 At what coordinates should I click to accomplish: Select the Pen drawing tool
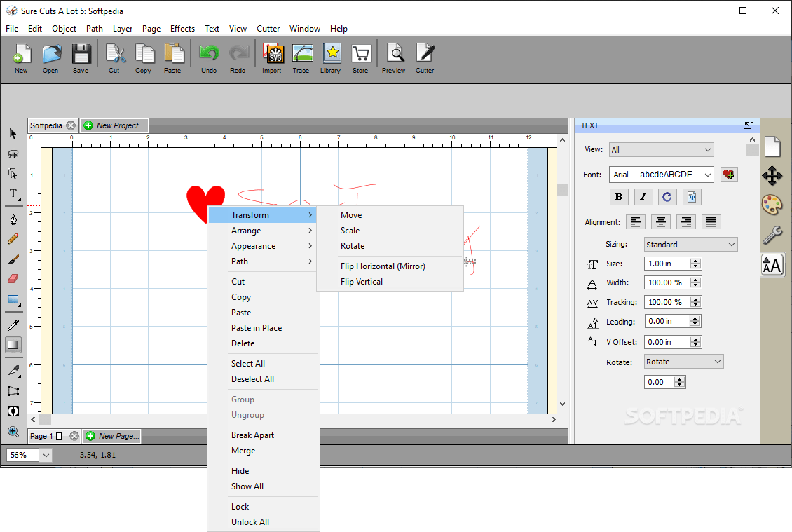pos(13,219)
